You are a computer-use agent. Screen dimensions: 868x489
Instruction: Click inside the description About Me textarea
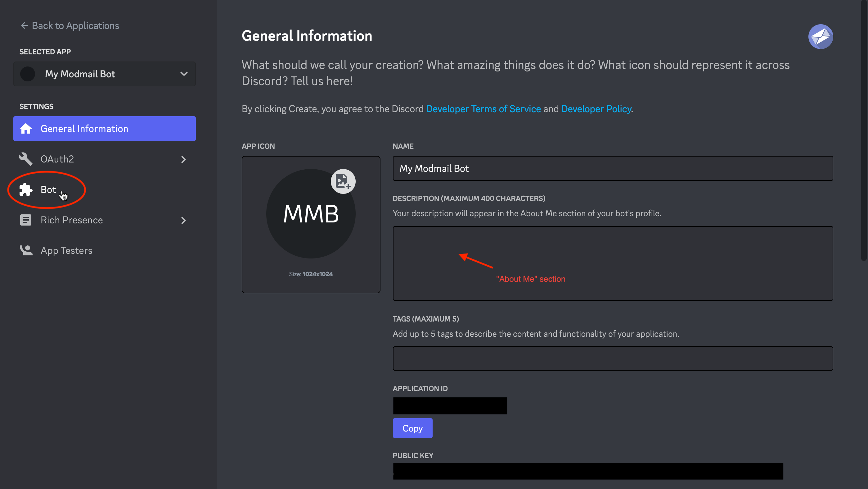pos(612,263)
